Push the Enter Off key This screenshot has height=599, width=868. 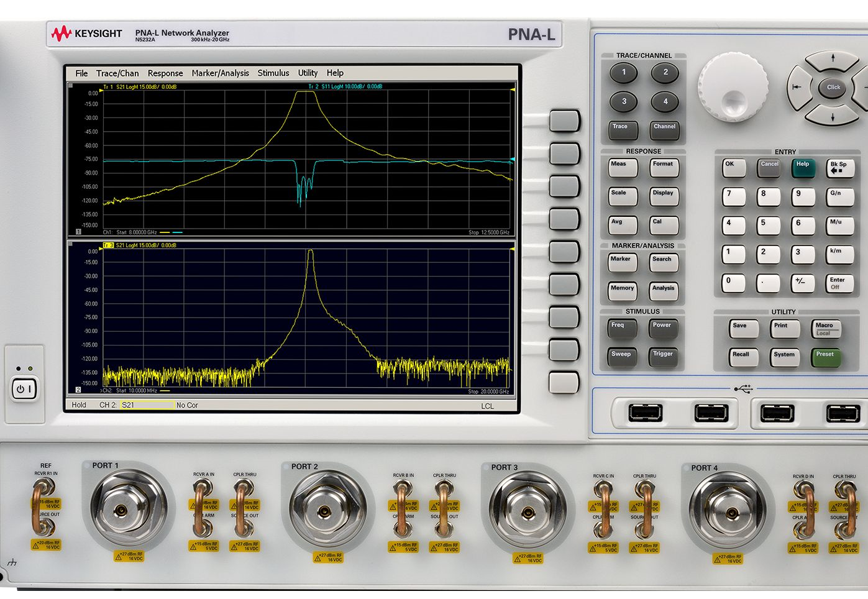841,284
